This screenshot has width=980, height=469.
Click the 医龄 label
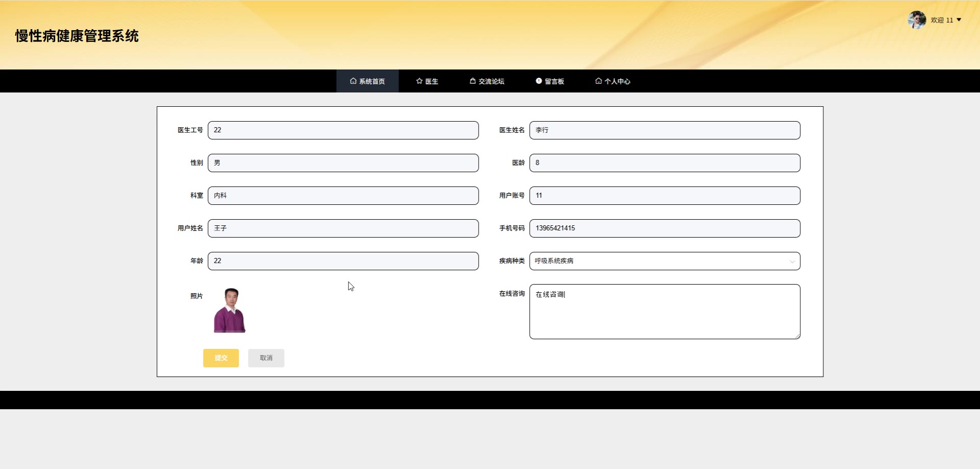point(518,163)
